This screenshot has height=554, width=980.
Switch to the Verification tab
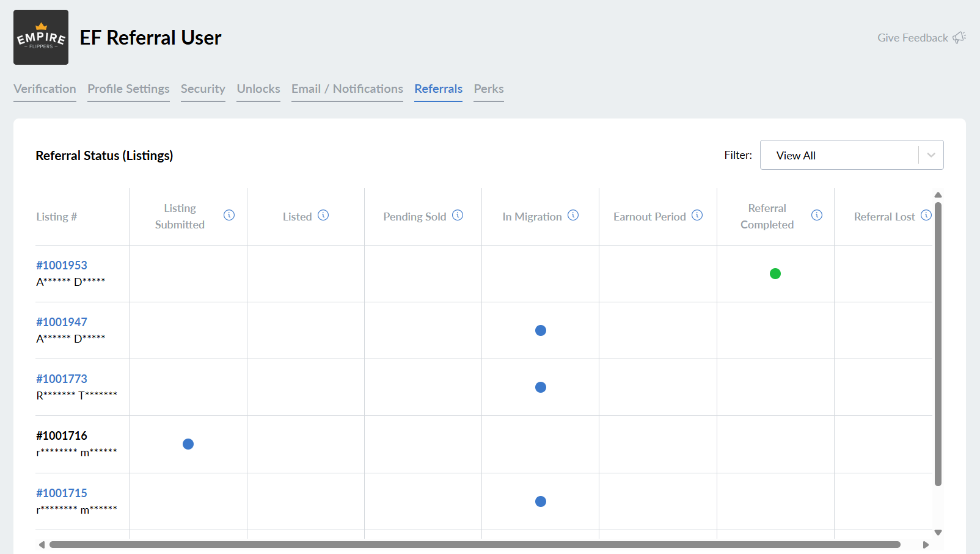pyautogui.click(x=45, y=89)
